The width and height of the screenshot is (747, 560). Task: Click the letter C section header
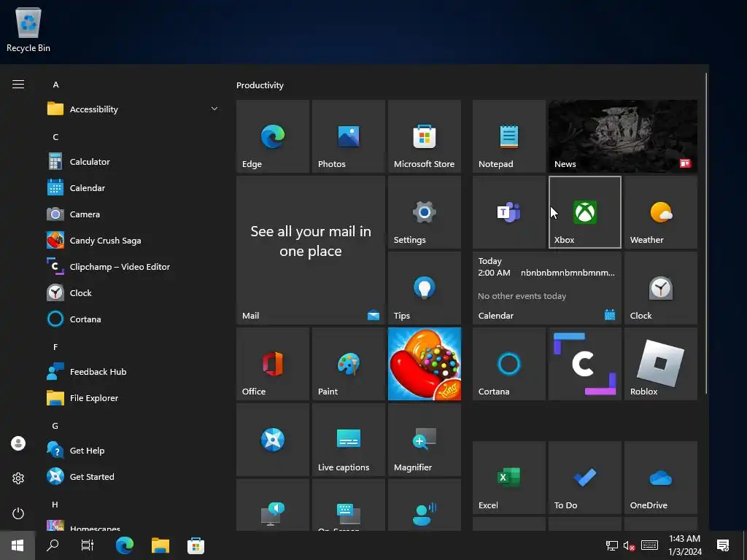click(x=55, y=137)
